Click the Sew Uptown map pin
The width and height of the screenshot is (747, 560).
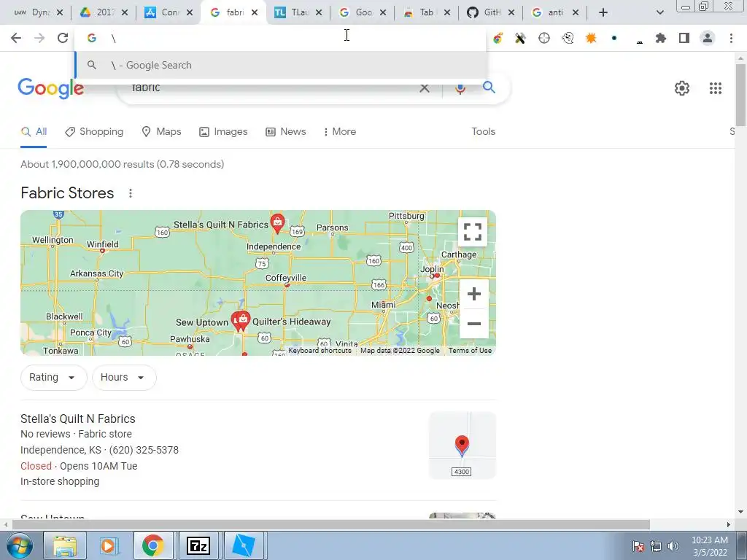[236, 322]
